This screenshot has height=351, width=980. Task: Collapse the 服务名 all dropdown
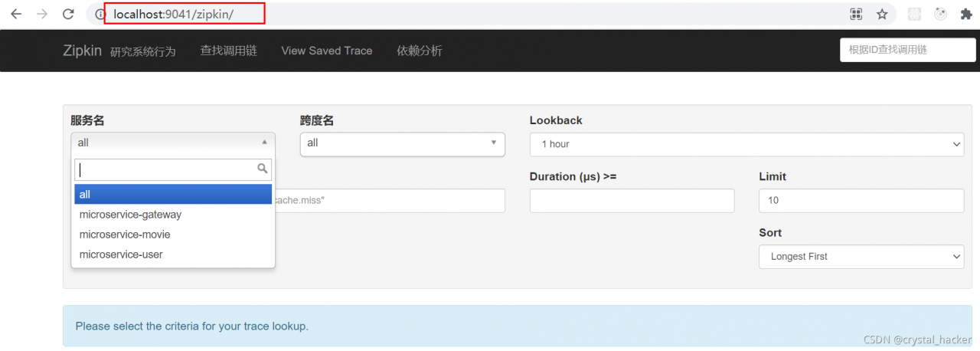click(173, 143)
